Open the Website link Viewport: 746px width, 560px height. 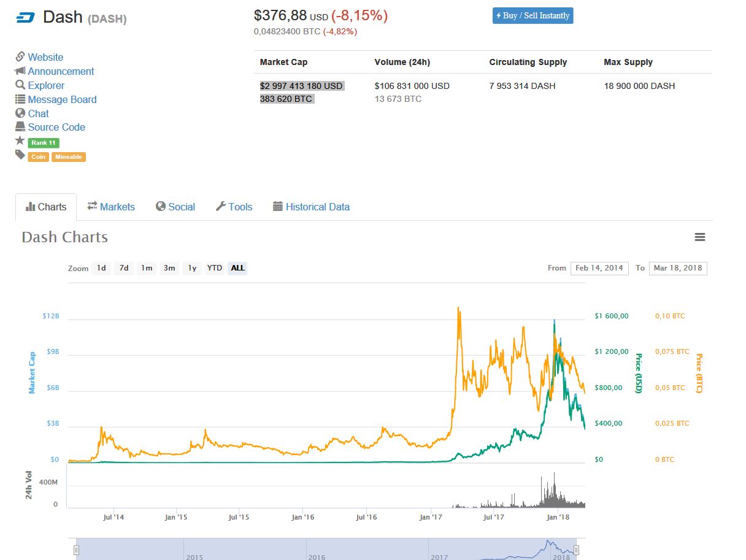pos(45,57)
